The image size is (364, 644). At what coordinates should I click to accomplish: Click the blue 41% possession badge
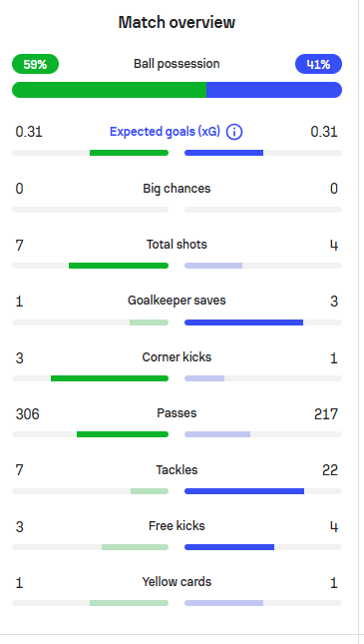(318, 64)
